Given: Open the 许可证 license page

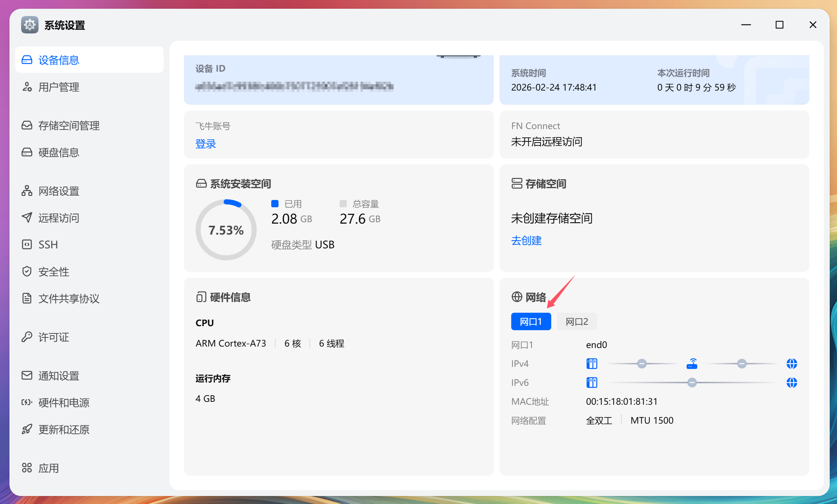Looking at the screenshot, I should point(53,337).
